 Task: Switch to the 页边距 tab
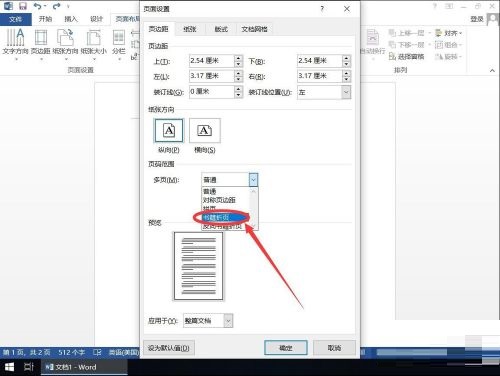[158, 29]
